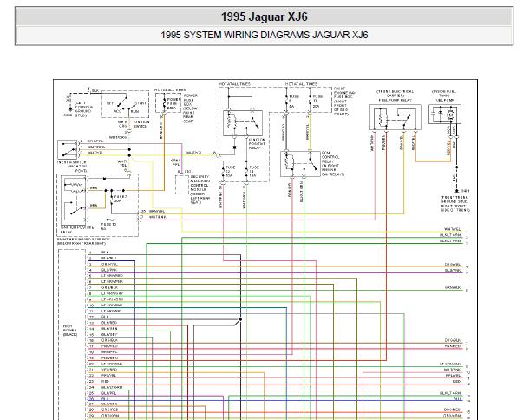
Task: Select the "START" position label in ignition switch
Action: pos(141,103)
